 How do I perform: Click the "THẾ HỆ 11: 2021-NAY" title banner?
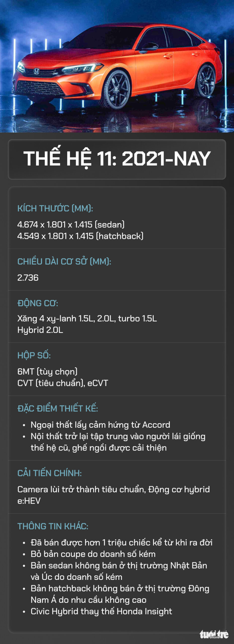[x=117, y=159]
